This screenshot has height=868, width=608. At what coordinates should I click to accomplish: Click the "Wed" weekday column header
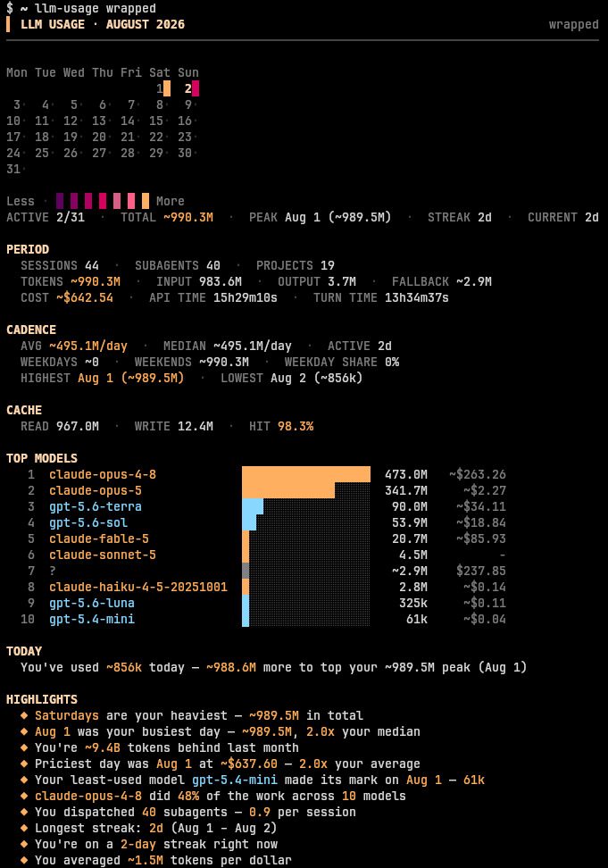coord(73,72)
